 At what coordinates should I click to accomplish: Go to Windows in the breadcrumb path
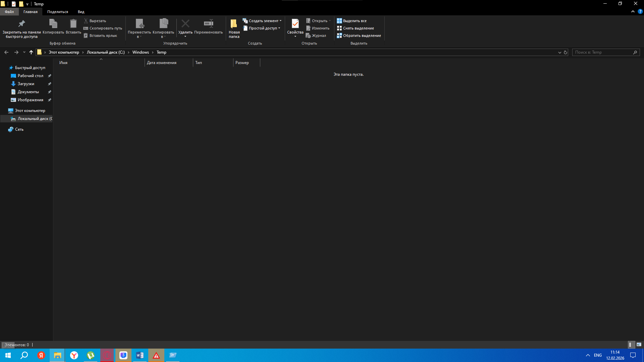point(140,52)
